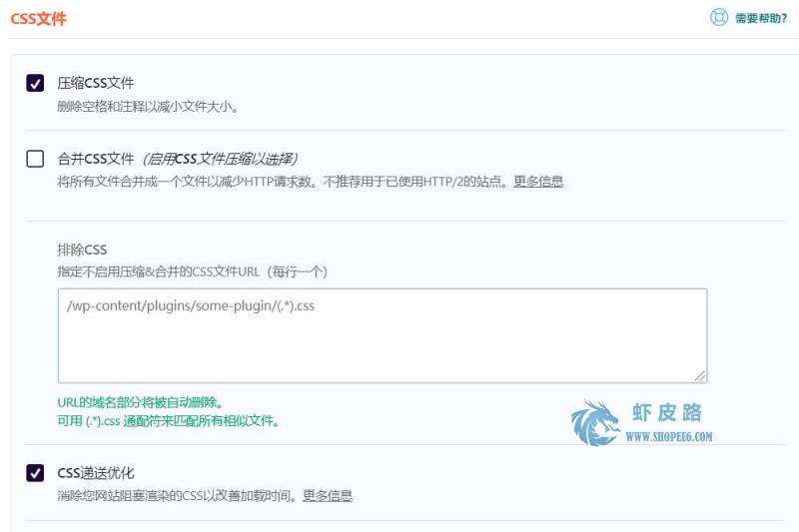Click the hint 可用 (.*).css 通配符
This screenshot has width=799, height=532.
pos(168,421)
